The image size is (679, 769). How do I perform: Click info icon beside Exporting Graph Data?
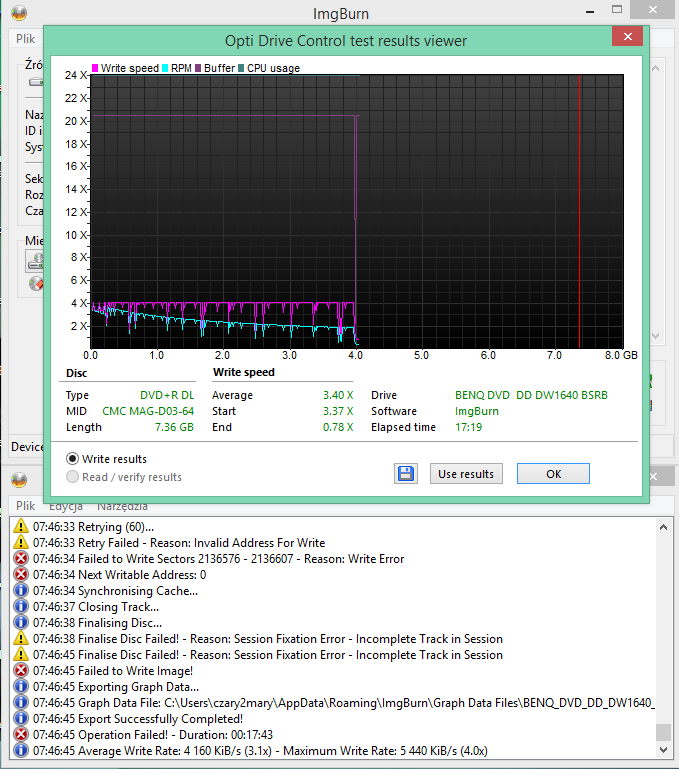pyautogui.click(x=21, y=686)
